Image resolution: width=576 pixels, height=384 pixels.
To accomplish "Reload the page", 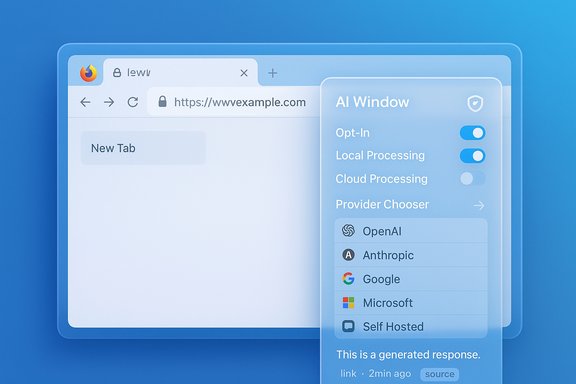I will [133, 102].
